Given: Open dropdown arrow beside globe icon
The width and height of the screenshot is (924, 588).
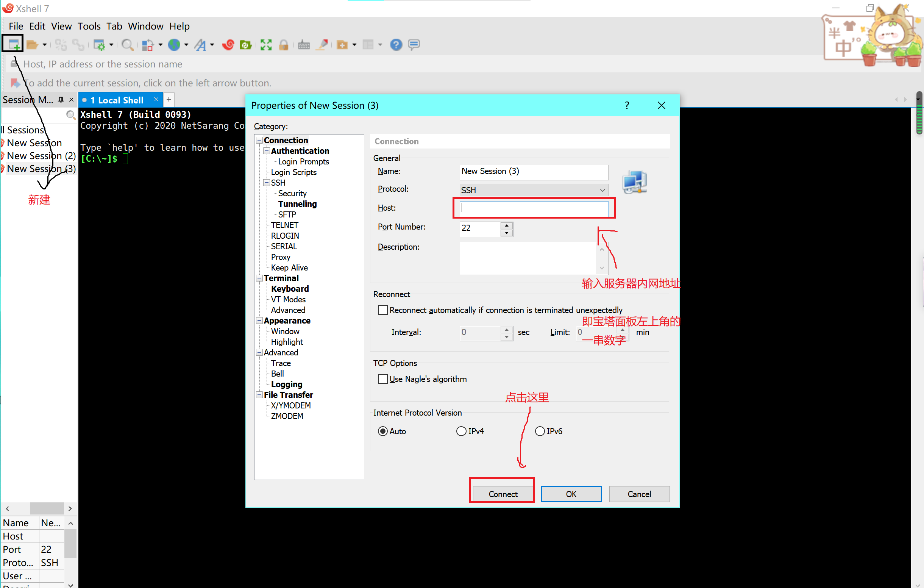Looking at the screenshot, I should pos(186,45).
